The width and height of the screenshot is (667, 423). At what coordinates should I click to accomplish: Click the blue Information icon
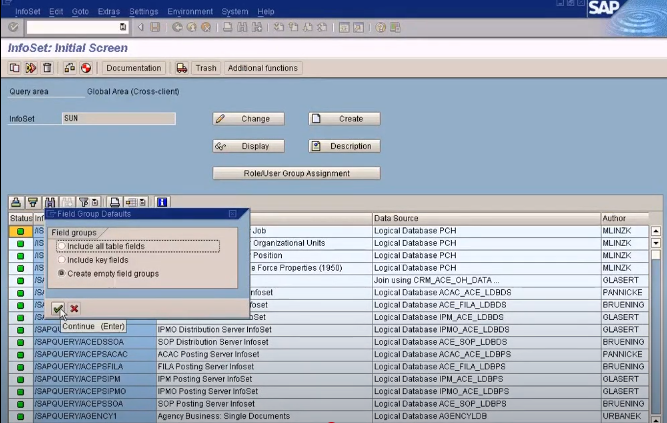[x=162, y=202]
